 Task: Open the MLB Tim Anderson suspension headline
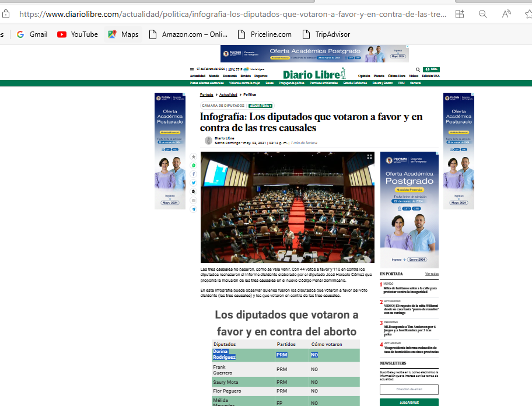pyautogui.click(x=410, y=330)
